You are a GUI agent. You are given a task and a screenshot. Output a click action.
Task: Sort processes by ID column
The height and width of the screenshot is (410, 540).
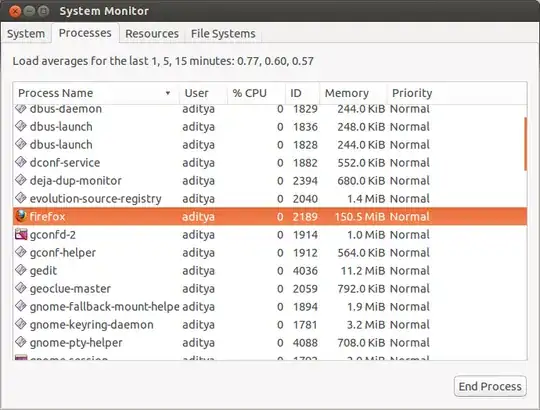[x=302, y=93]
